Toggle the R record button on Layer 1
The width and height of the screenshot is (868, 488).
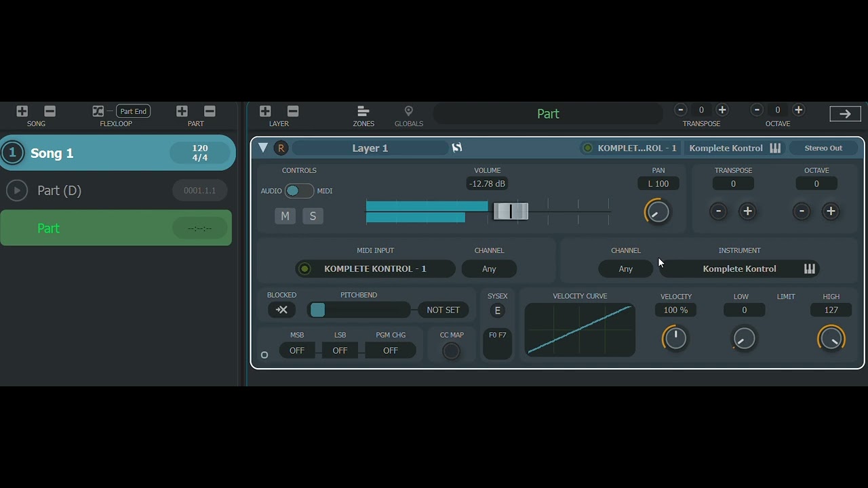click(x=281, y=148)
